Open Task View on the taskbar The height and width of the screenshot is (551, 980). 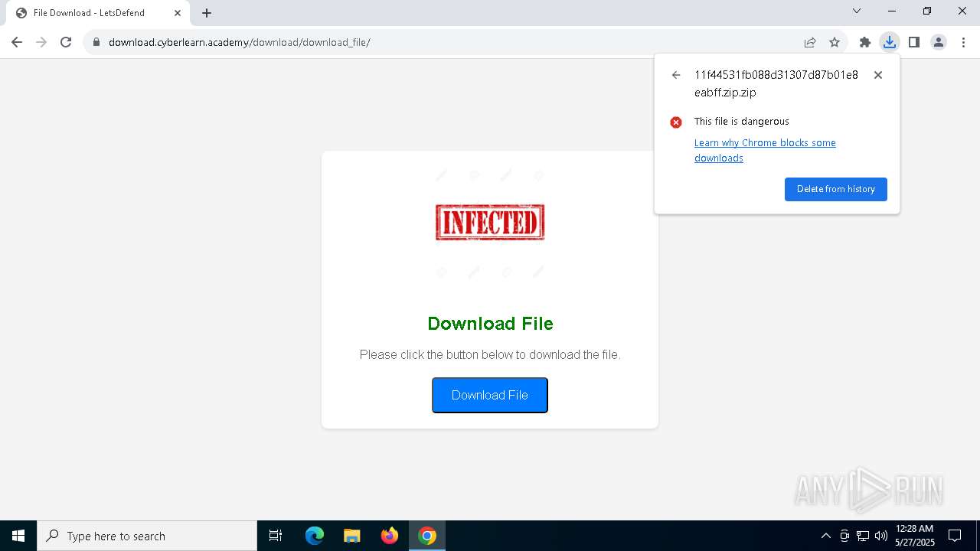(276, 536)
